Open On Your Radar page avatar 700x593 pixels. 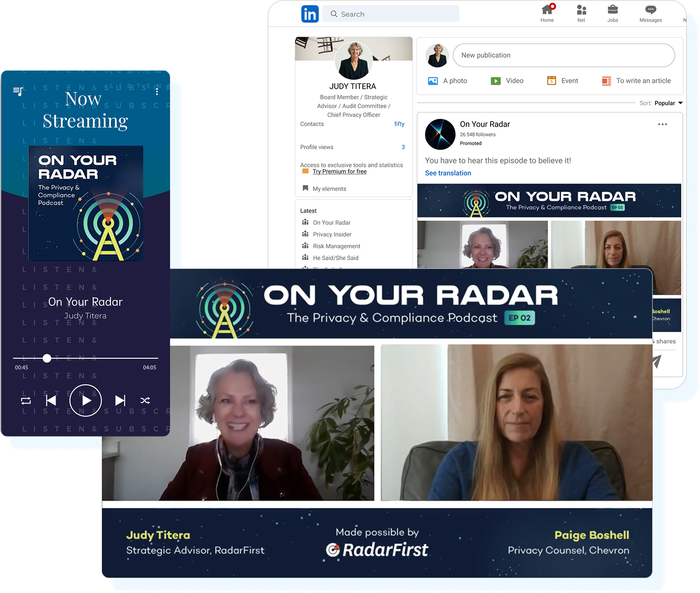(440, 134)
